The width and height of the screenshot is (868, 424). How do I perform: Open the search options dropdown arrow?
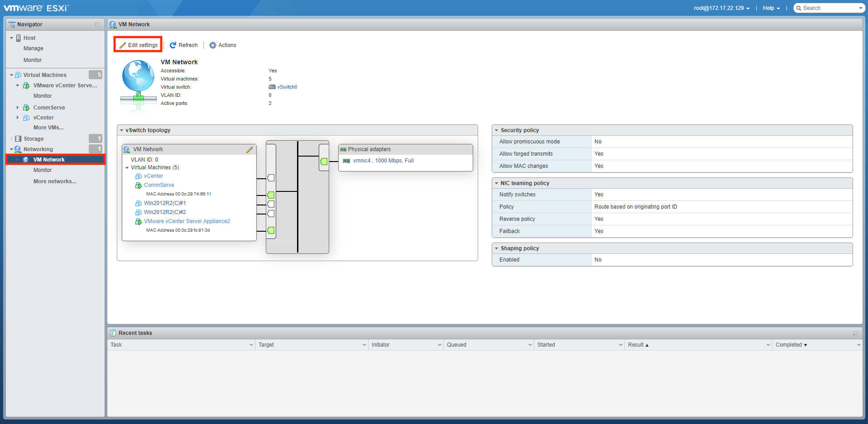860,8
